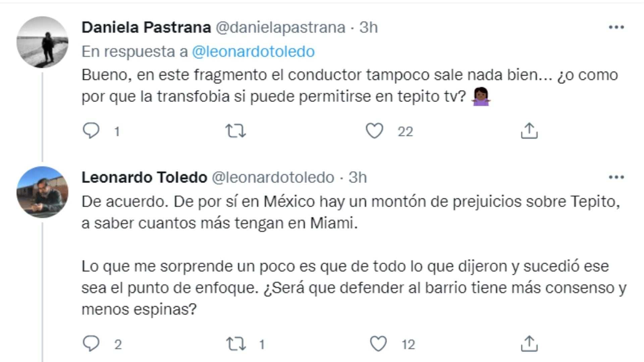This screenshot has height=362, width=644.
Task: Click the @leonardotoledo mention link
Action: pos(253,52)
